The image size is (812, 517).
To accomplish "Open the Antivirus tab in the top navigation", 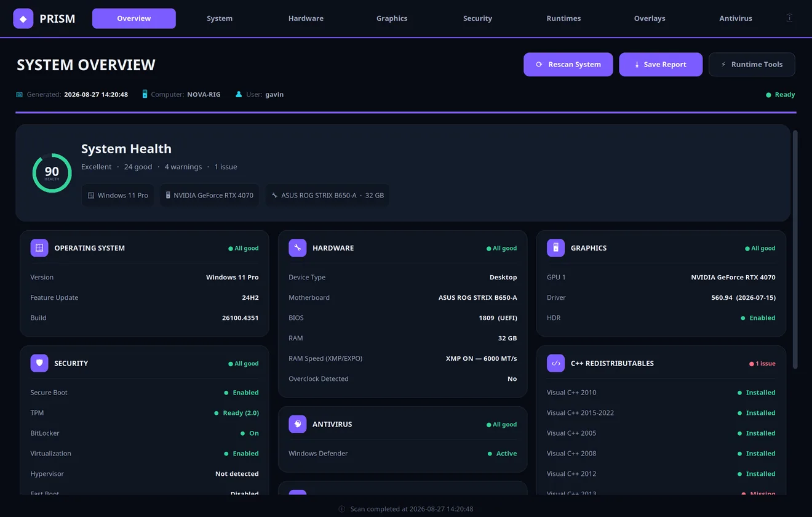I will click(x=736, y=18).
